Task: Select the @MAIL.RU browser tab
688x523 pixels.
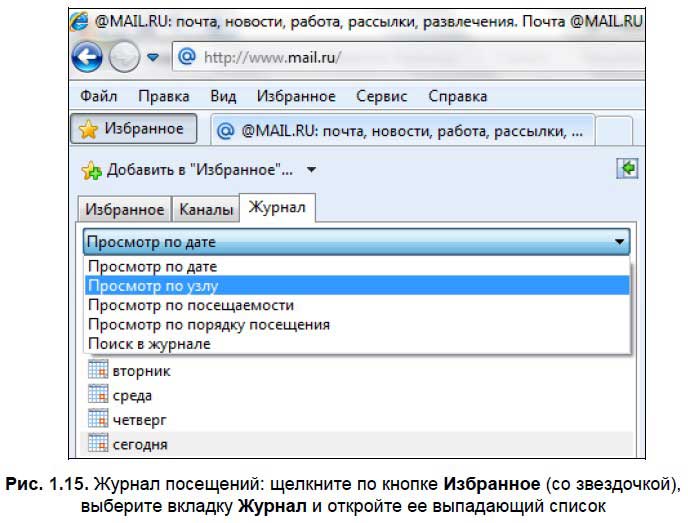Action: point(402,131)
